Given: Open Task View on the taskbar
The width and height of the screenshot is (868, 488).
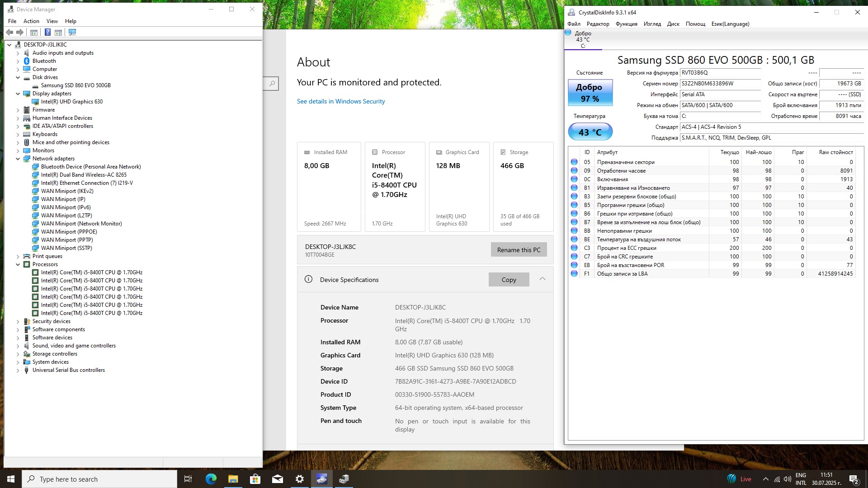Looking at the screenshot, I should coord(188,479).
